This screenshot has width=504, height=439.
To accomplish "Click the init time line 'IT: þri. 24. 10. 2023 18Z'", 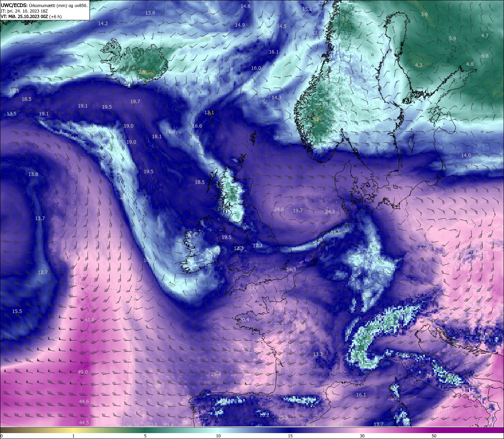I will (24, 11).
